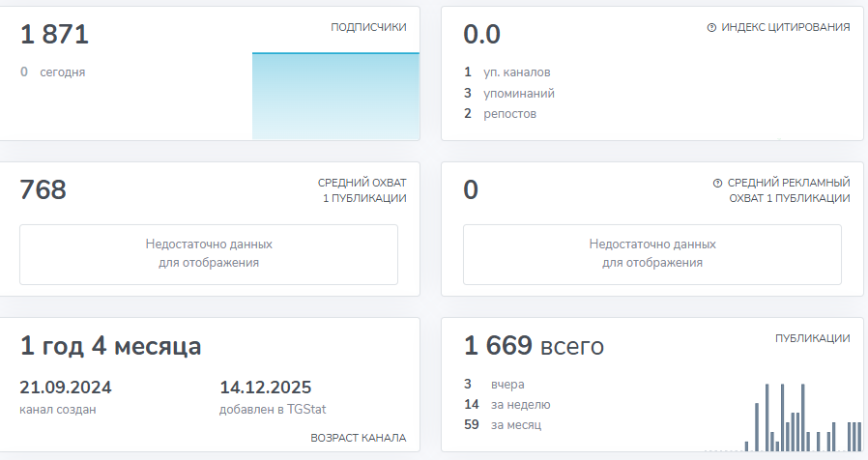Click total publications '1 669 всего'

click(x=534, y=346)
